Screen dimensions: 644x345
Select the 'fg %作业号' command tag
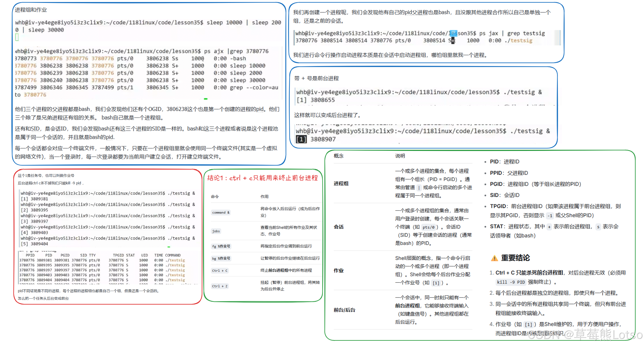pos(221,246)
